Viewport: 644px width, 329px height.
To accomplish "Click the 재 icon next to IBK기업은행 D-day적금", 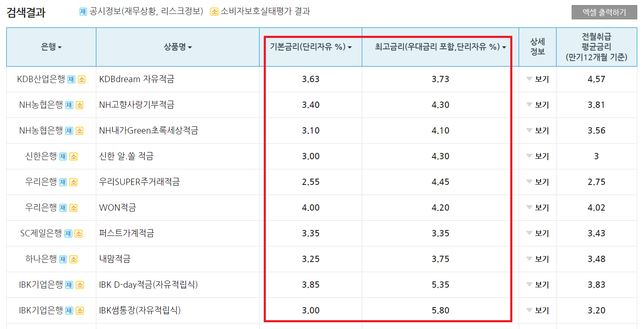I will 68,284.
